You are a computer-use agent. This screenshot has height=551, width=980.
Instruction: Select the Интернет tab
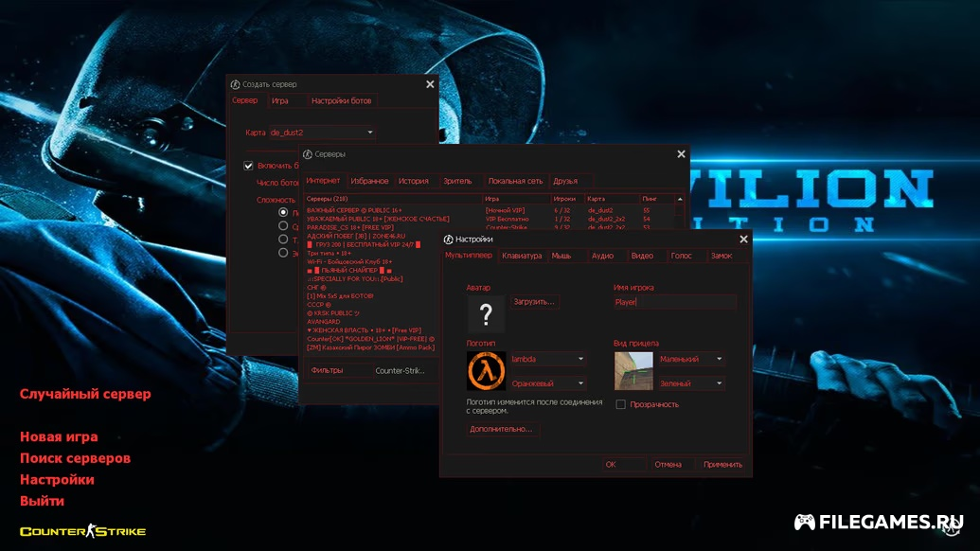tap(323, 181)
